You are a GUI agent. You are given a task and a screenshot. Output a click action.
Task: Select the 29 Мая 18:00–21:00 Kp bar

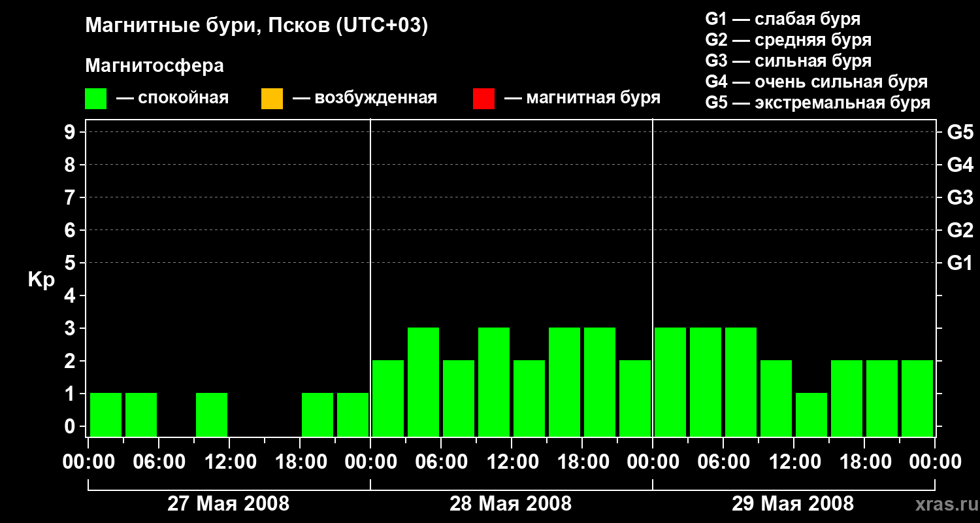coord(882,398)
